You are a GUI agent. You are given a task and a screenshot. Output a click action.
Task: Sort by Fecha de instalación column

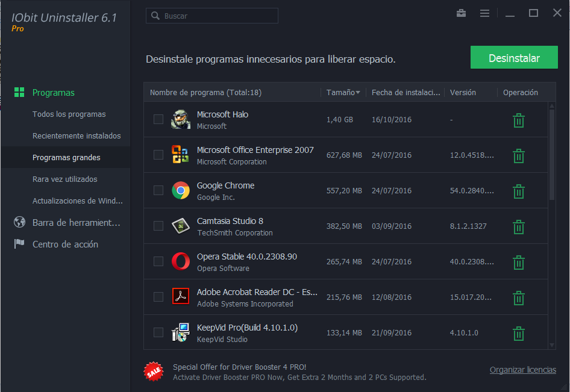[406, 93]
